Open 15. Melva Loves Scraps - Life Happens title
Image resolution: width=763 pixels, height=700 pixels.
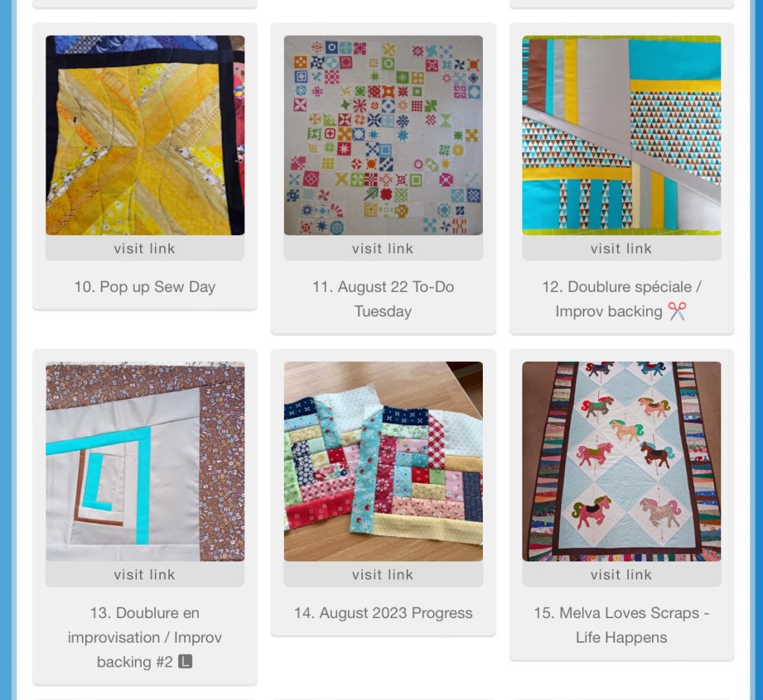(x=621, y=625)
